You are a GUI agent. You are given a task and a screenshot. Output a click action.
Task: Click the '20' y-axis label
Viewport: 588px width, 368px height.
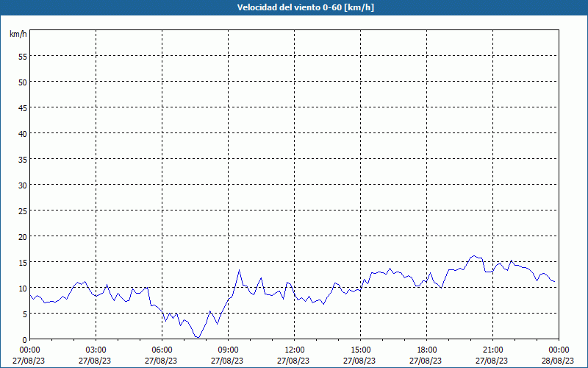[x=23, y=238]
